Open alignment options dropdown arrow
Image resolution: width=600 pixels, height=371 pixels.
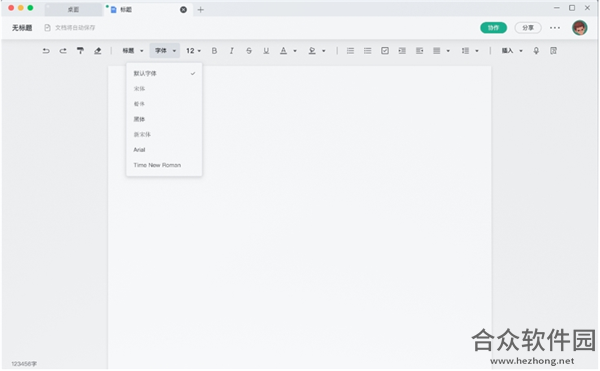[x=448, y=51]
